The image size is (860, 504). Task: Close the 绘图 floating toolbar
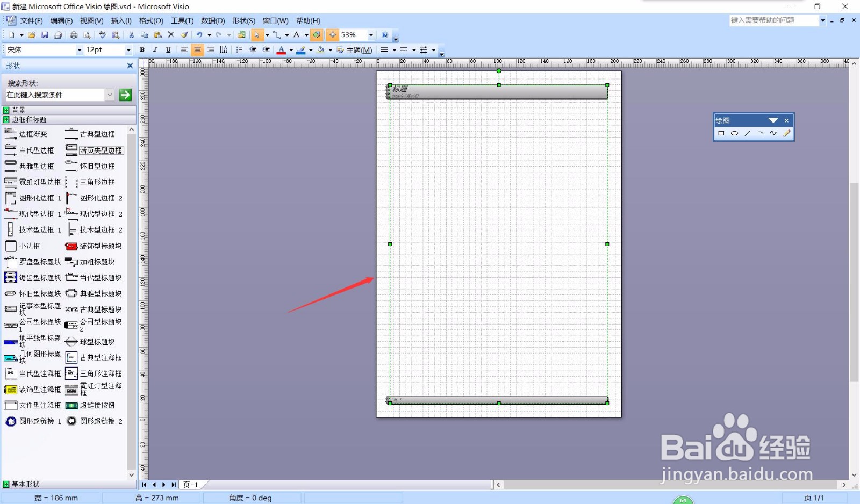pyautogui.click(x=786, y=120)
